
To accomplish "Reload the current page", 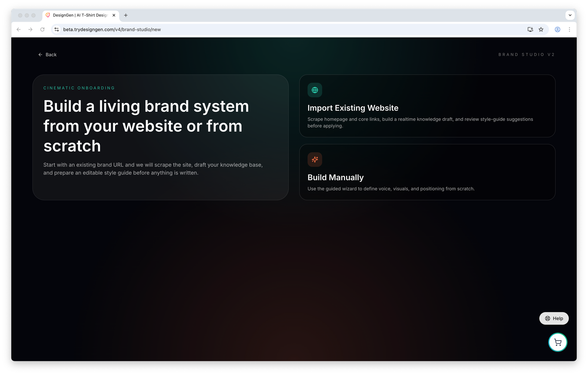I will point(42,29).
